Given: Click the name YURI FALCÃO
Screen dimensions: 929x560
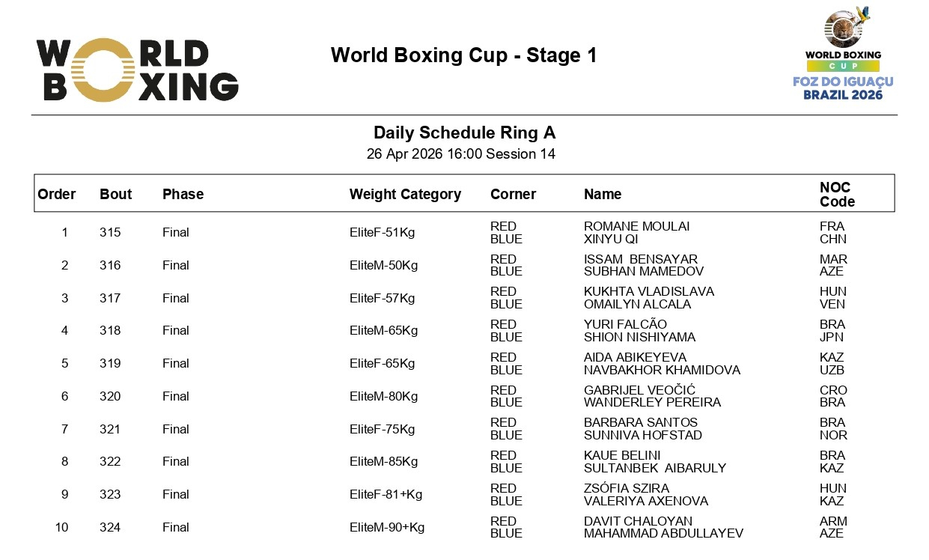Looking at the screenshot, I should (x=625, y=324).
